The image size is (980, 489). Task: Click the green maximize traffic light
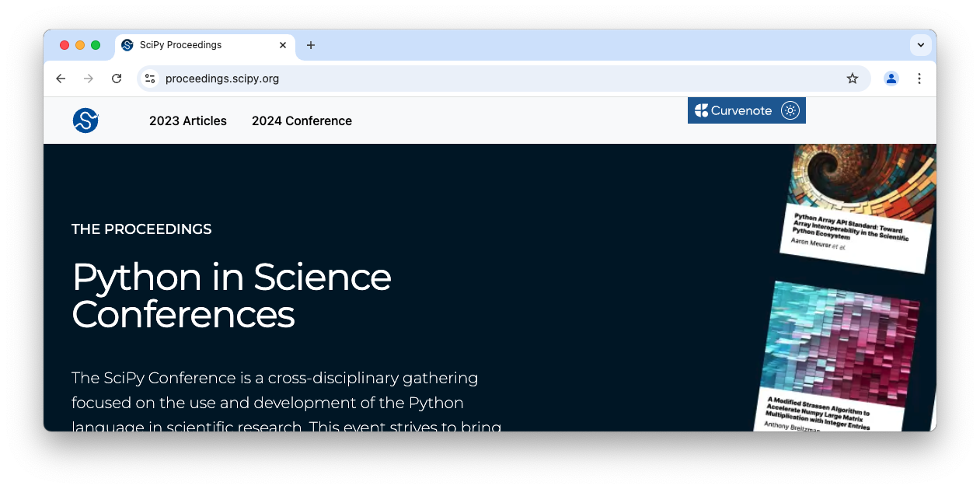pyautogui.click(x=95, y=45)
